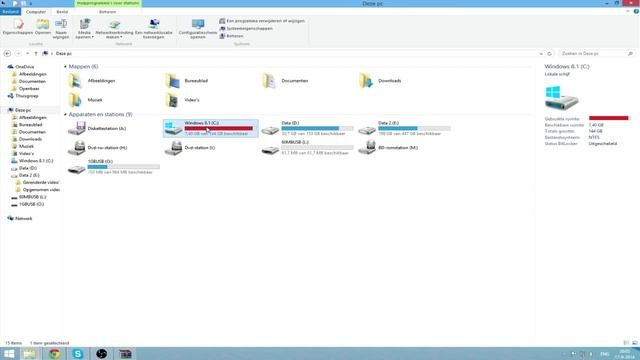Click the Back navigation arrow
Viewport: 640px width, 360px height.
coord(7,53)
